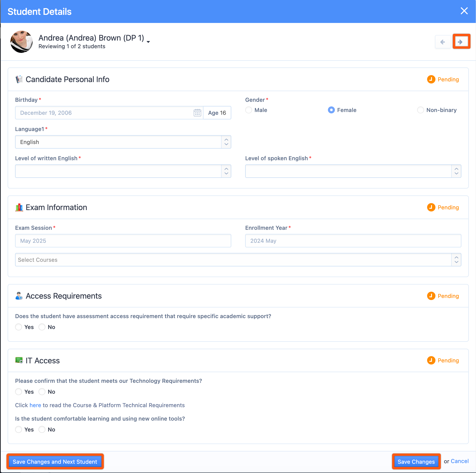
Task: Open student switcher caret next to name
Action: pyautogui.click(x=148, y=42)
